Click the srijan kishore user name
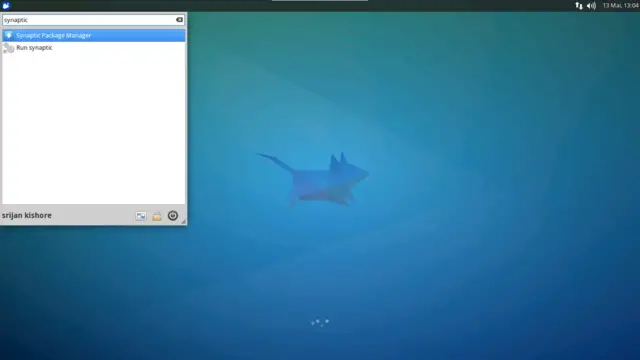This screenshot has width=640, height=360. [x=27, y=215]
